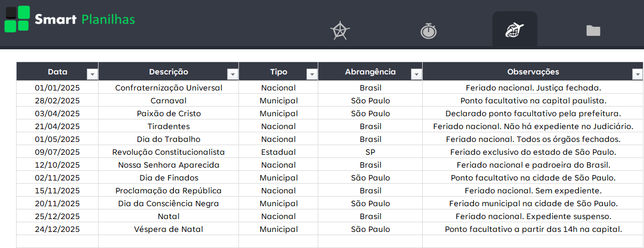Click the stopwatch timer icon
This screenshot has width=644, height=248.
428,31
